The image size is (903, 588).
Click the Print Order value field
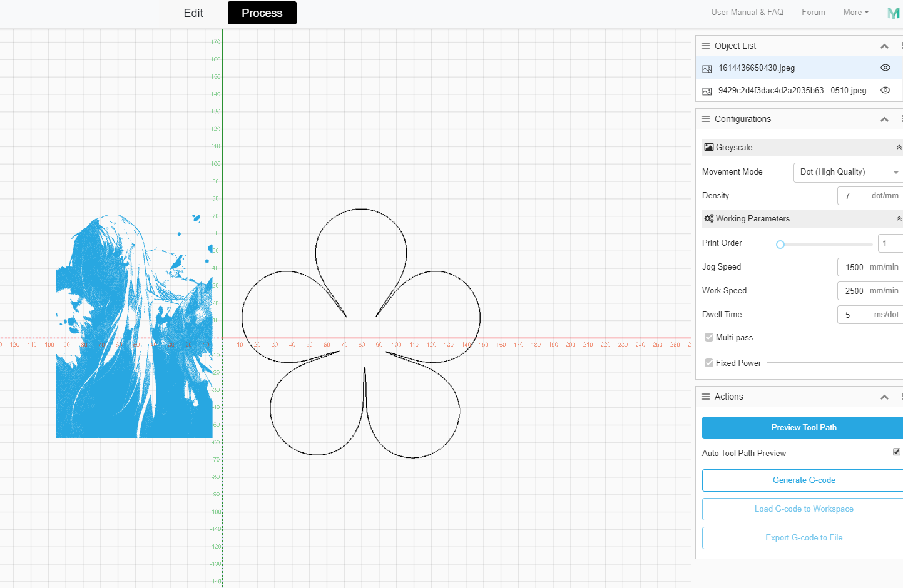click(890, 243)
